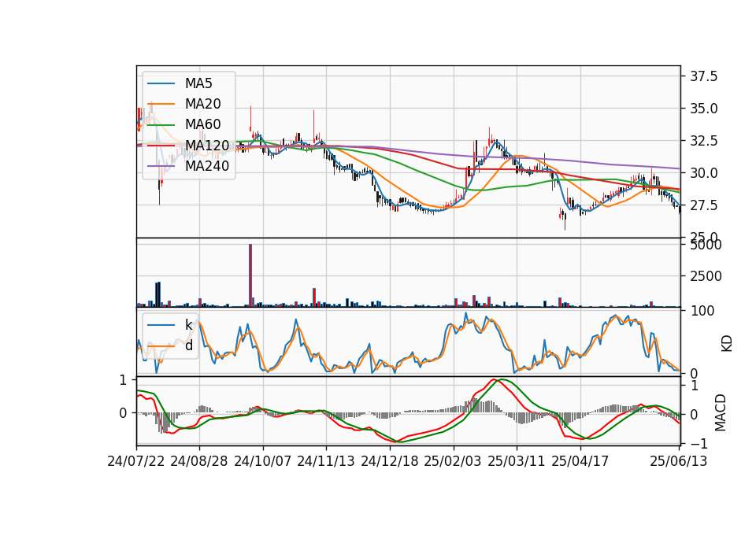Viewport: 756px width, 543px height.
Task: Click the KD axis title
Action: [727, 344]
